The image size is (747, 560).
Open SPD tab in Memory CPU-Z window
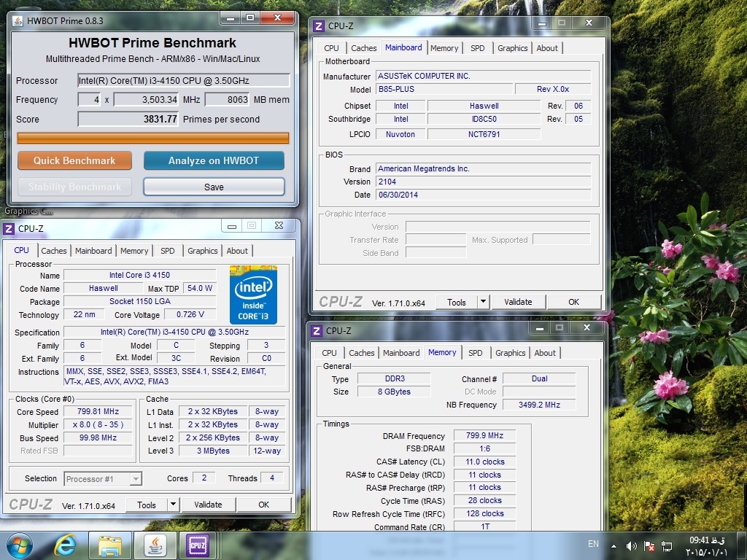tap(476, 353)
